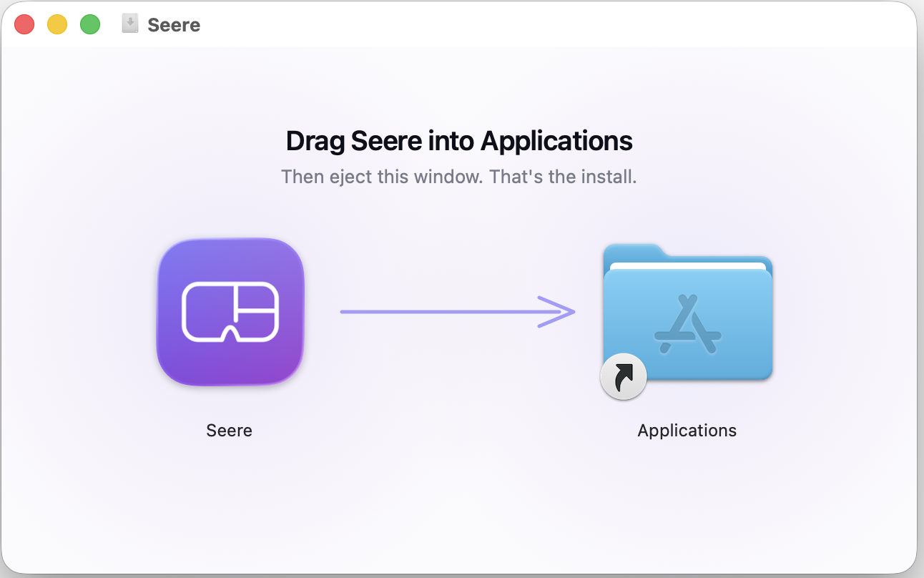
Task: Click the "Then eject this window" subtitle text
Action: tap(459, 177)
